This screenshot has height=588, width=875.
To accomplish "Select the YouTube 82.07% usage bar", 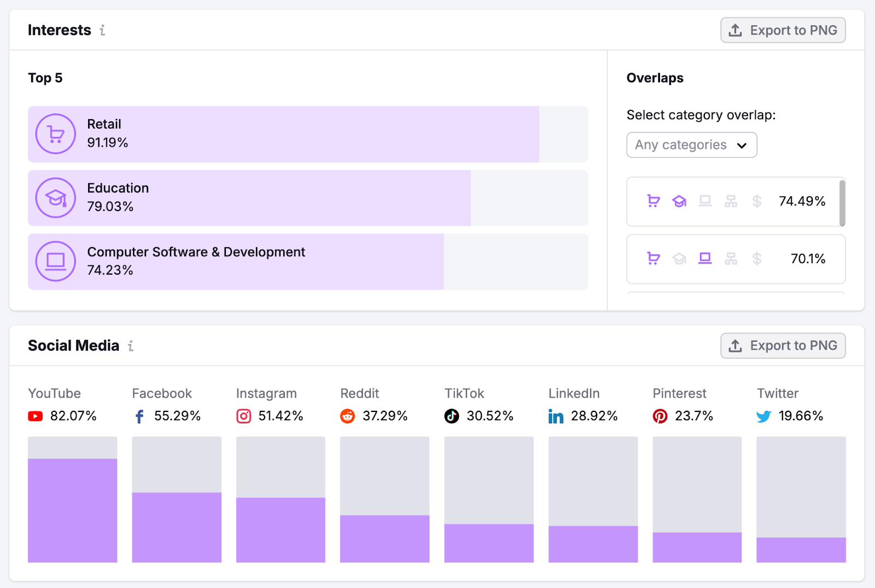I will click(x=72, y=510).
